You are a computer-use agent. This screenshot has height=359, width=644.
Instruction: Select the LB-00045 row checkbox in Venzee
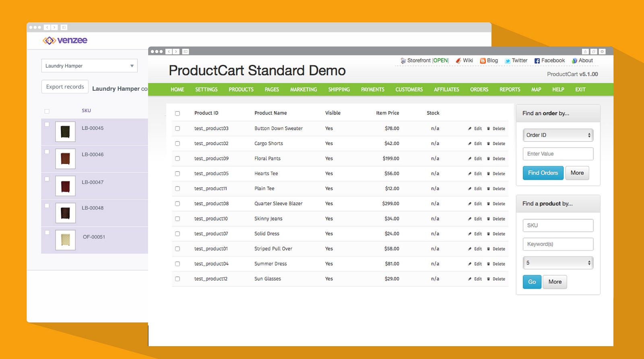[47, 125]
